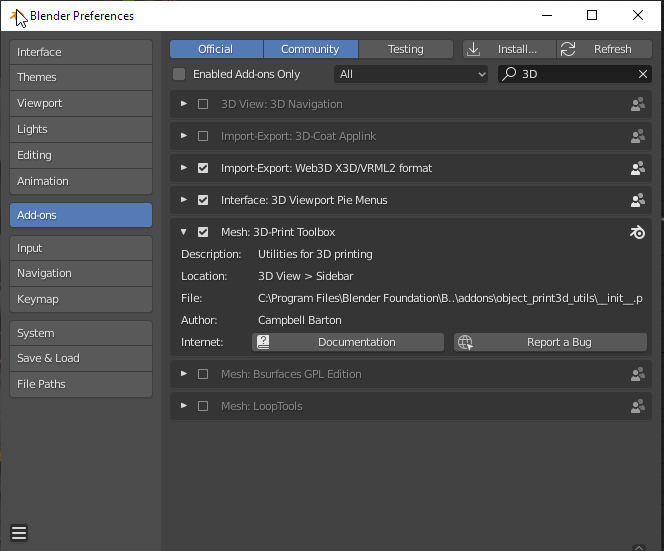This screenshot has width=664, height=551.
Task: Switch to the Testing add-ons filter
Action: pos(405,49)
